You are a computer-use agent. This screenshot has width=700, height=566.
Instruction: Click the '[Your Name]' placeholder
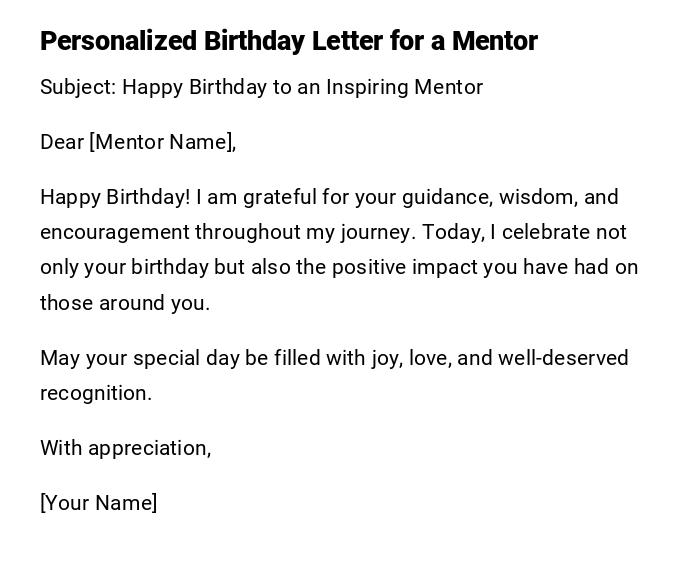(x=98, y=503)
